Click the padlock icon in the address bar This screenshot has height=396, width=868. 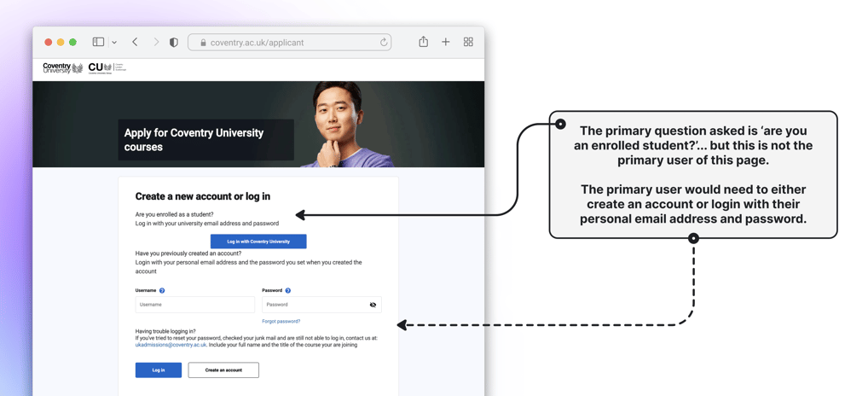pos(203,42)
